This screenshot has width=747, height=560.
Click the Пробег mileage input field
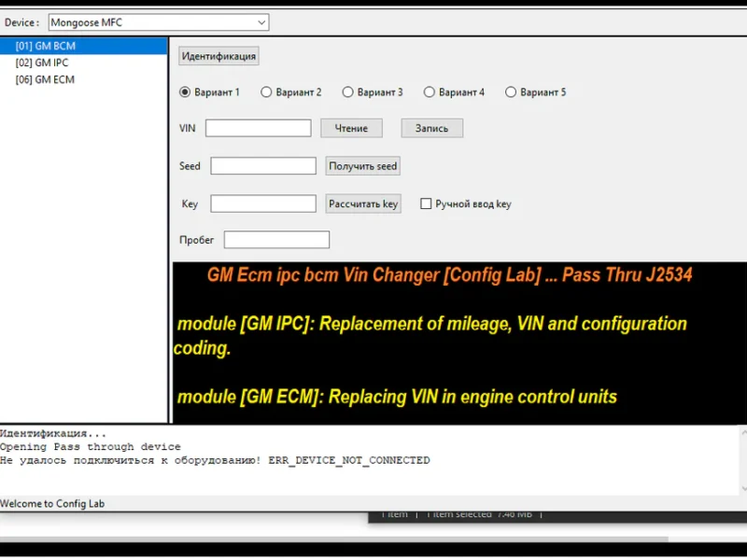coord(276,240)
